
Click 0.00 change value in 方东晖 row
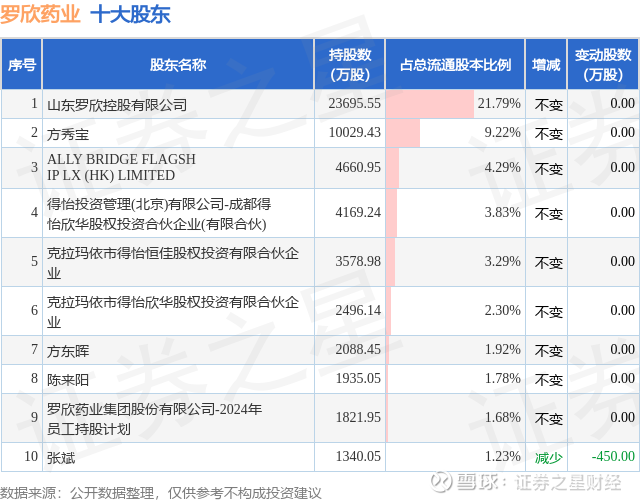coord(622,349)
